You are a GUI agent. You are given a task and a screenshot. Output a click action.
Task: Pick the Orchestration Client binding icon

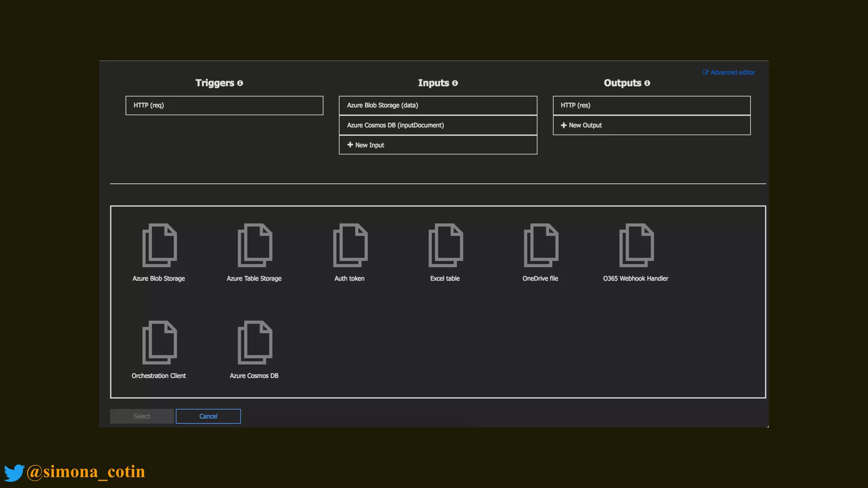(x=159, y=342)
